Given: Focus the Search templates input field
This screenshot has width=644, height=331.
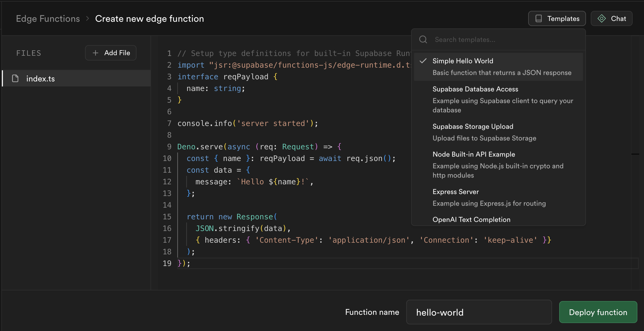Looking at the screenshot, I should (x=499, y=40).
